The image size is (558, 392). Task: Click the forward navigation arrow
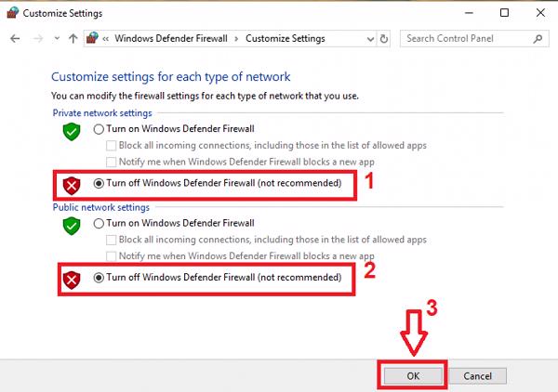(36, 39)
